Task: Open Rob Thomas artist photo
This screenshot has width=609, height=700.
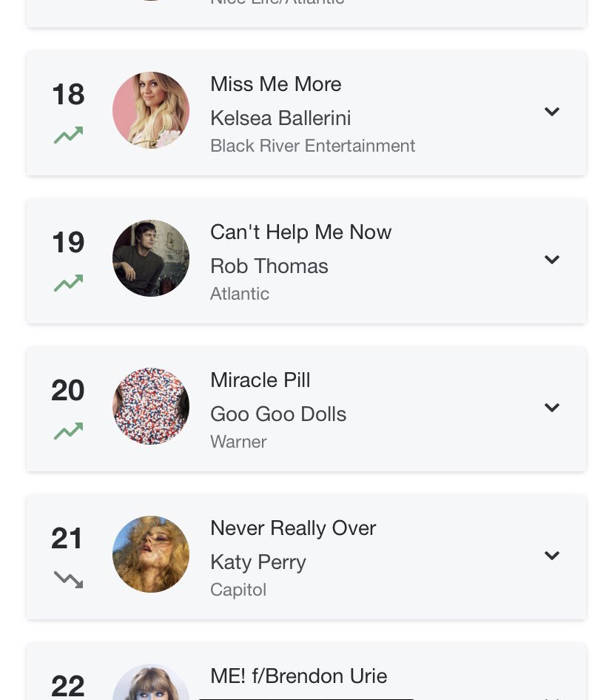Action: pos(151,258)
